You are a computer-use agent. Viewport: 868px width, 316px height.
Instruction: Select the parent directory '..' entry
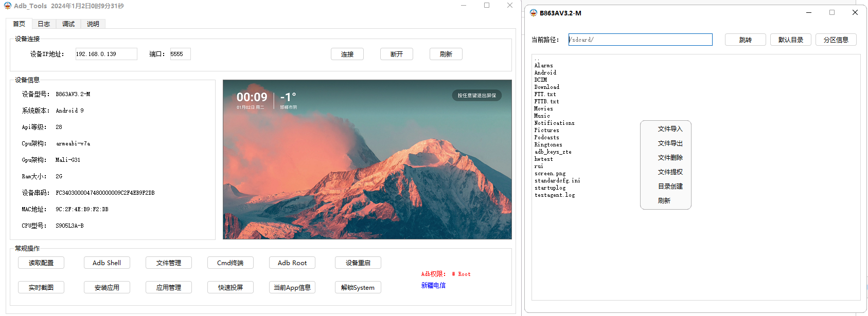click(x=537, y=59)
